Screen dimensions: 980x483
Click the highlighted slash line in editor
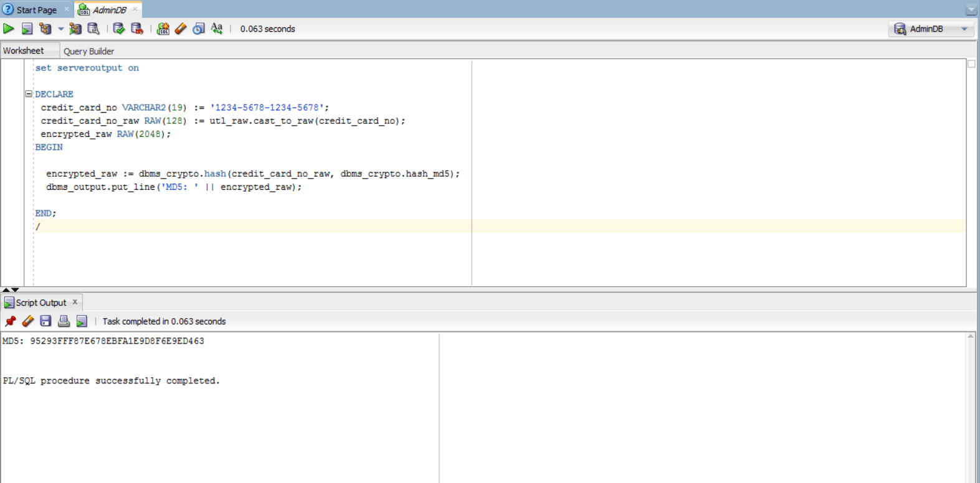click(x=500, y=226)
